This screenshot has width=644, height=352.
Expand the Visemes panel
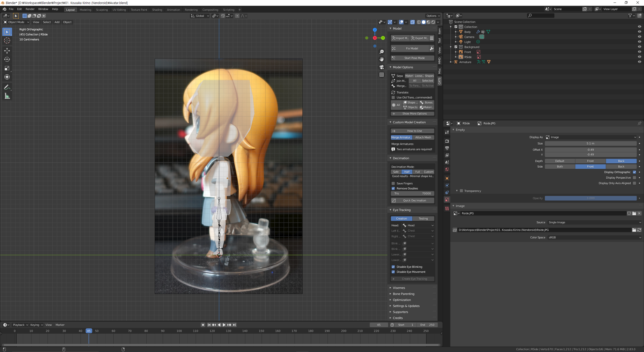pos(399,288)
